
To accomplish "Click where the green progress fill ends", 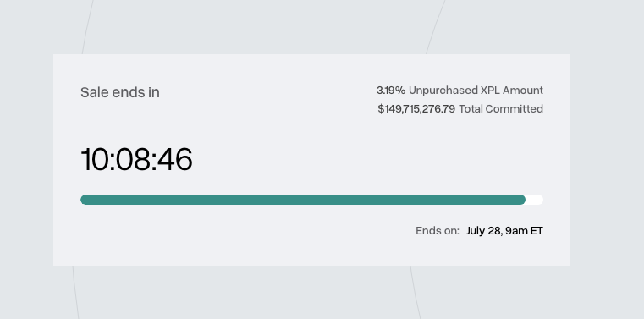I will (x=523, y=200).
